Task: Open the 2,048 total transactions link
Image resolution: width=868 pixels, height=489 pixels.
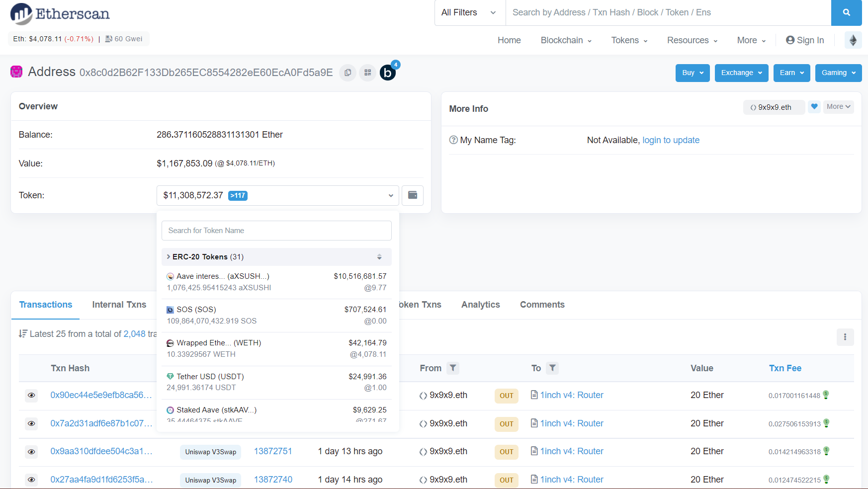Action: (134, 334)
